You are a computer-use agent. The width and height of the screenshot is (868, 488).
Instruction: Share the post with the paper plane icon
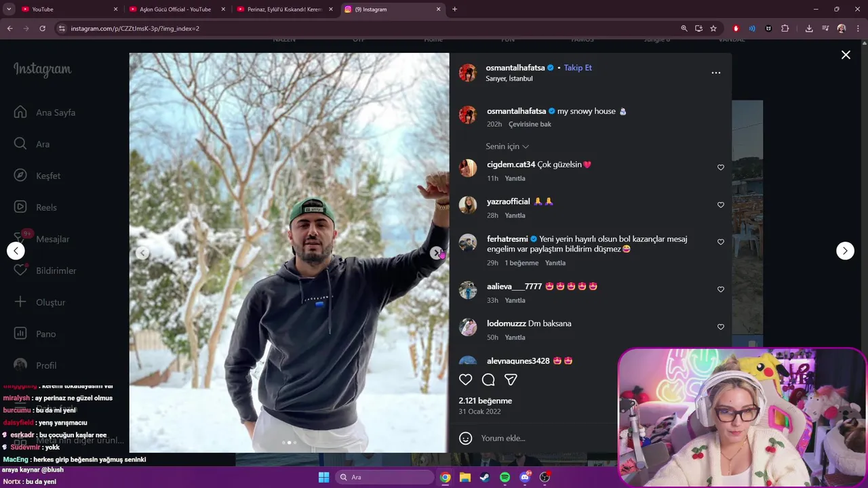(x=511, y=380)
